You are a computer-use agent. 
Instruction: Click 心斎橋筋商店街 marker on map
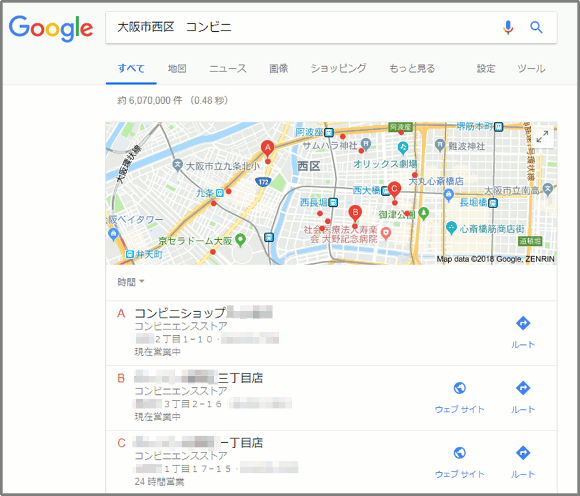(x=451, y=227)
